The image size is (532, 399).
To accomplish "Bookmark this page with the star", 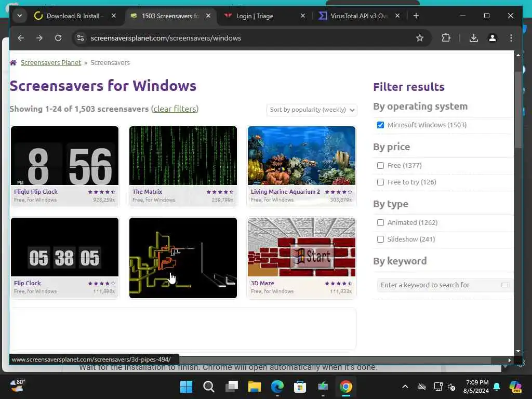I will pyautogui.click(x=420, y=38).
